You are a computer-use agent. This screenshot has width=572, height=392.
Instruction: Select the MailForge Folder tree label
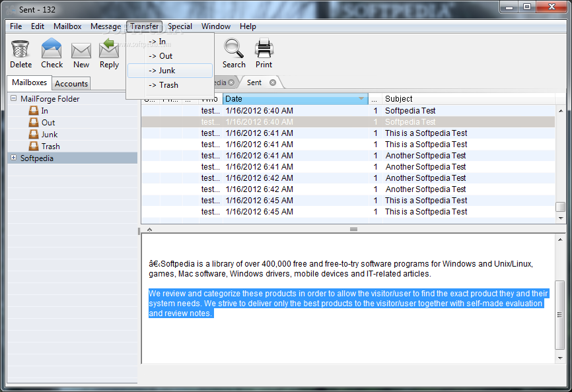click(x=50, y=99)
